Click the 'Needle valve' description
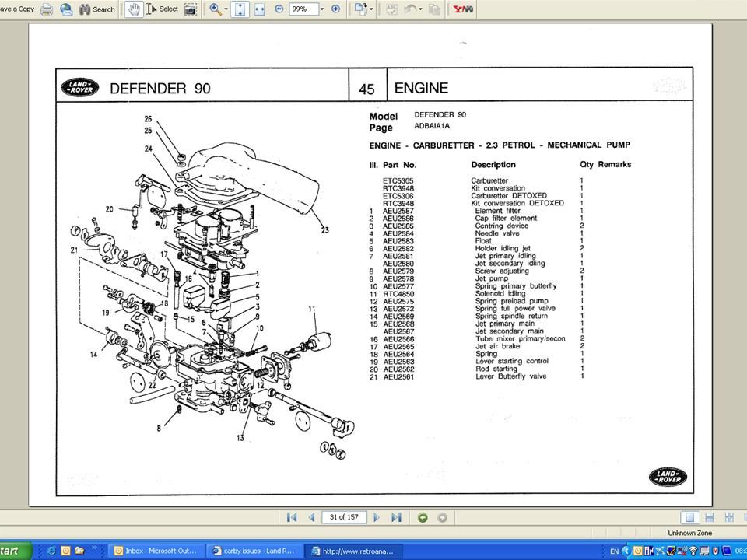Screen dimensions: 747x560 click(497, 233)
